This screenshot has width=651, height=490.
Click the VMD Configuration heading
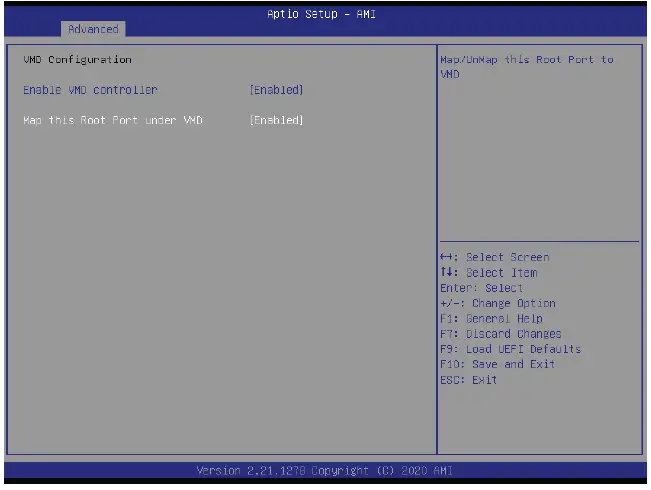(x=78, y=60)
